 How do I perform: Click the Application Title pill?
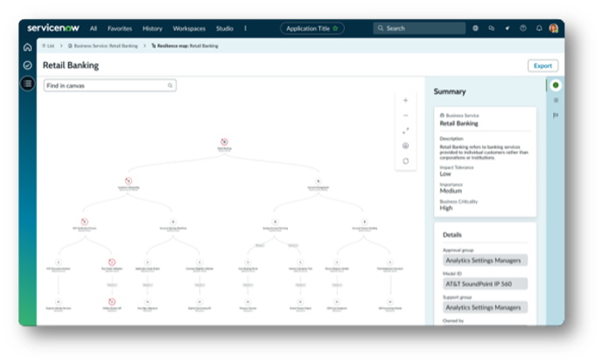click(x=312, y=28)
